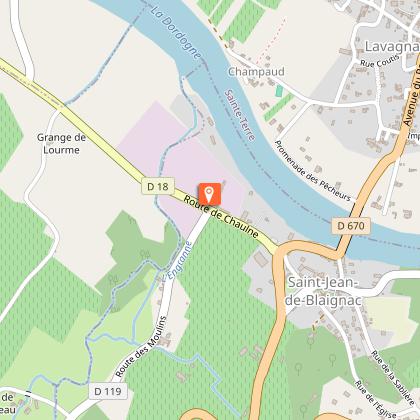
Task: Select the D 18 road shield
Action: [158, 186]
